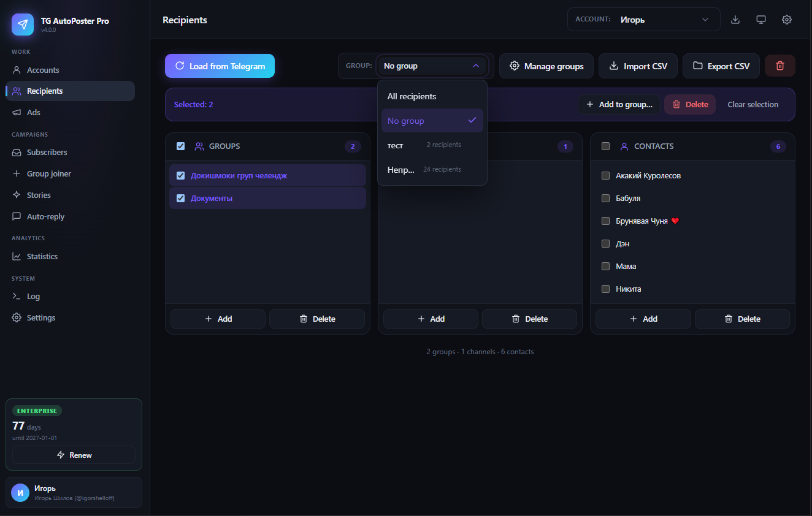812x516 pixels.
Task: Open Settings from the sidebar
Action: point(71,317)
